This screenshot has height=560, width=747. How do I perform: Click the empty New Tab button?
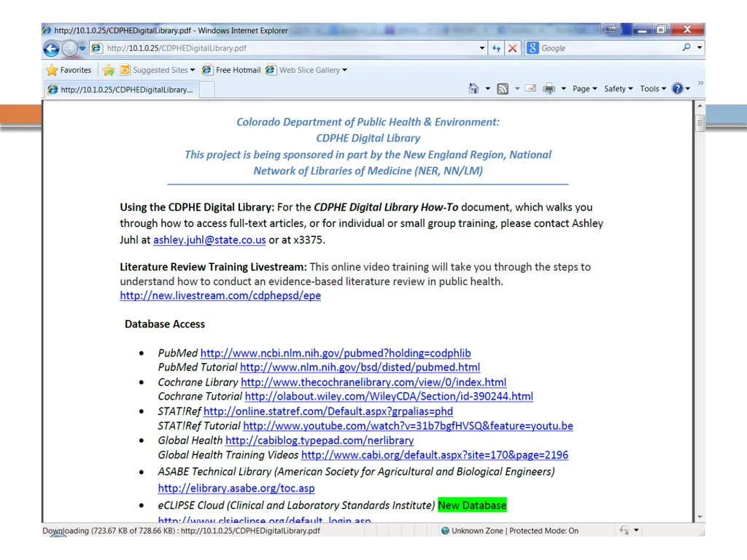tap(206, 90)
